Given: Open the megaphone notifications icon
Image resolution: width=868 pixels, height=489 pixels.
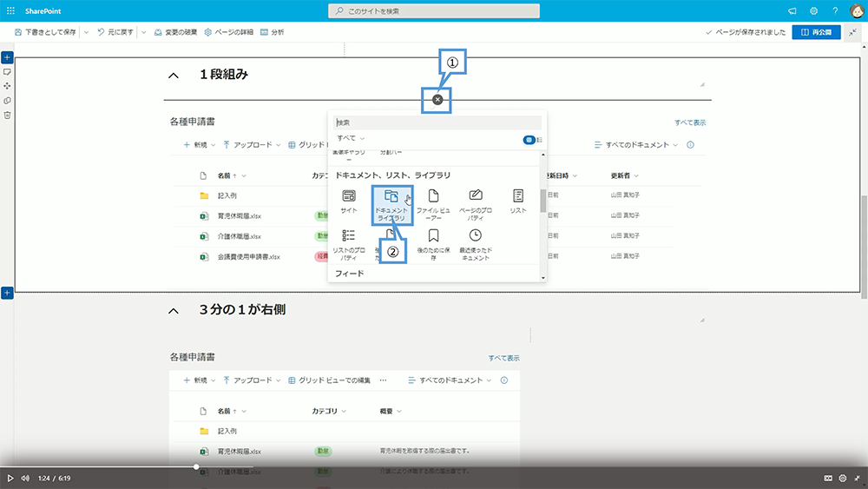Looking at the screenshot, I should 792,10.
